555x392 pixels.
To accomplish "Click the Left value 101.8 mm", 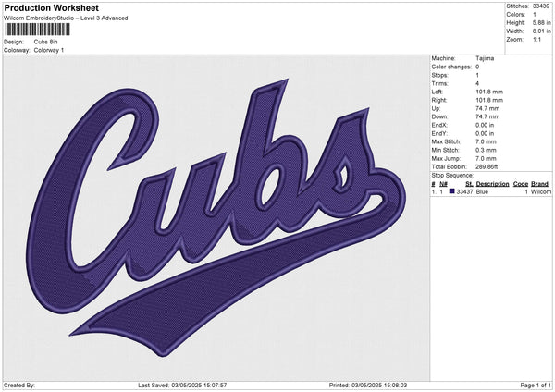I will (x=489, y=92).
